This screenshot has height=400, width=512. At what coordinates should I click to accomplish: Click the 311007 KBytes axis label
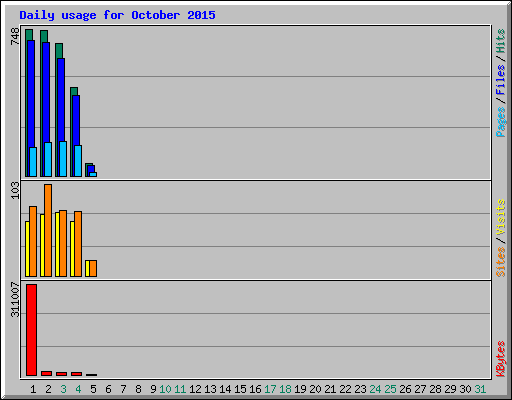pos(15,300)
